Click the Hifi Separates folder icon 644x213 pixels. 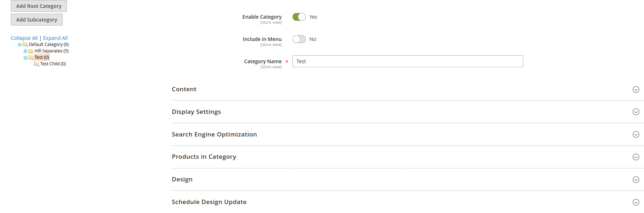[30, 51]
